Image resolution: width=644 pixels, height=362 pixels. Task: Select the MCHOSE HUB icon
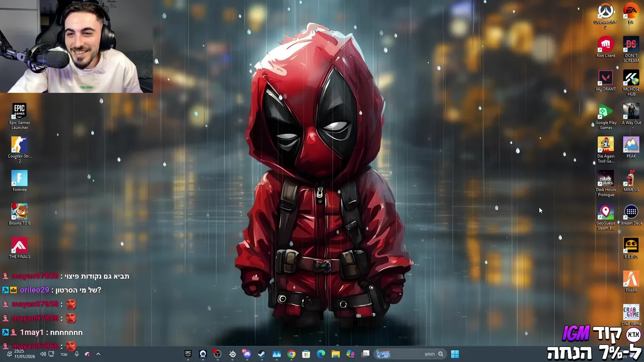pyautogui.click(x=631, y=83)
